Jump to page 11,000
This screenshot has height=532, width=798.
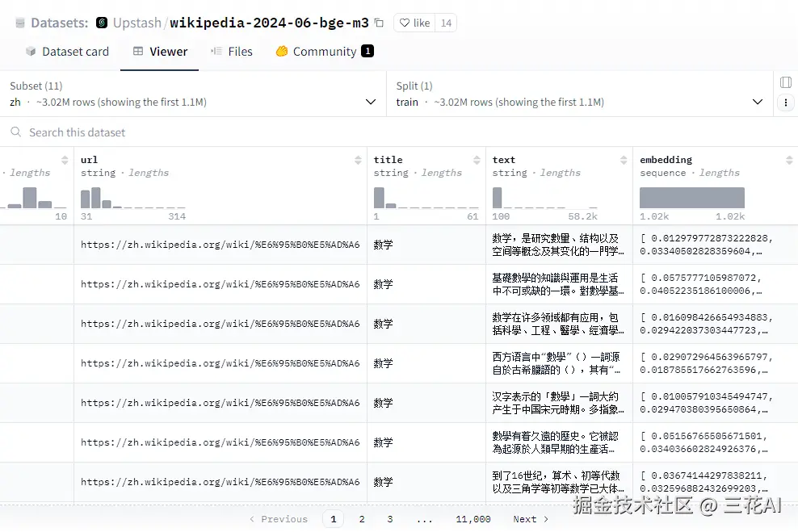pos(472,519)
